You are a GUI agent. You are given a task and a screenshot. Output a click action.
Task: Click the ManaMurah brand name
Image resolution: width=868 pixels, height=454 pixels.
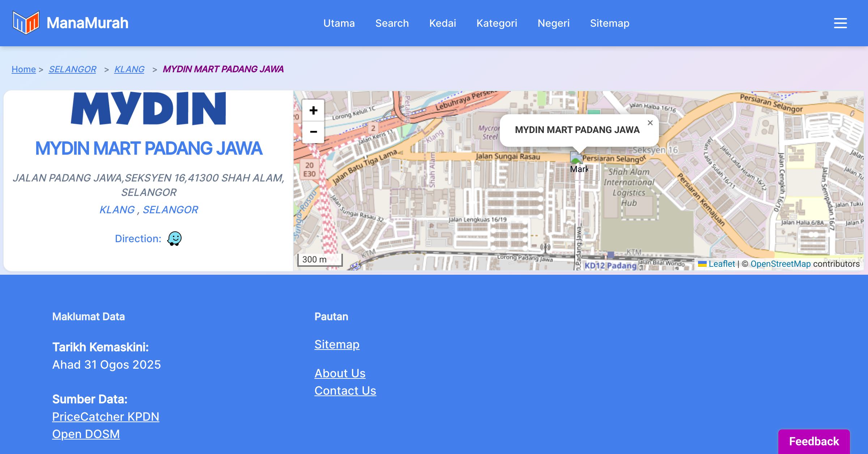pos(88,23)
